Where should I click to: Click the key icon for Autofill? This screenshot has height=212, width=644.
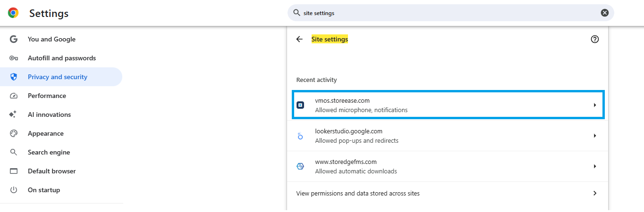coord(14,58)
